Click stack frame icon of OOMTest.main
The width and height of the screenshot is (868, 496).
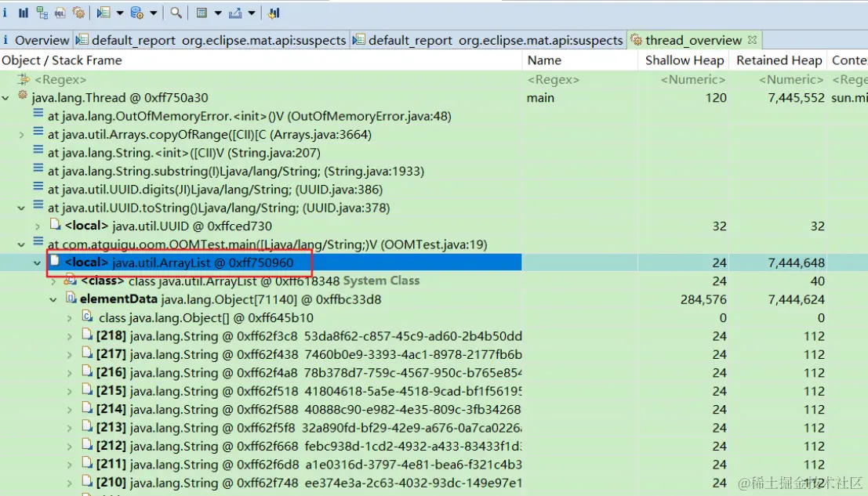click(38, 241)
